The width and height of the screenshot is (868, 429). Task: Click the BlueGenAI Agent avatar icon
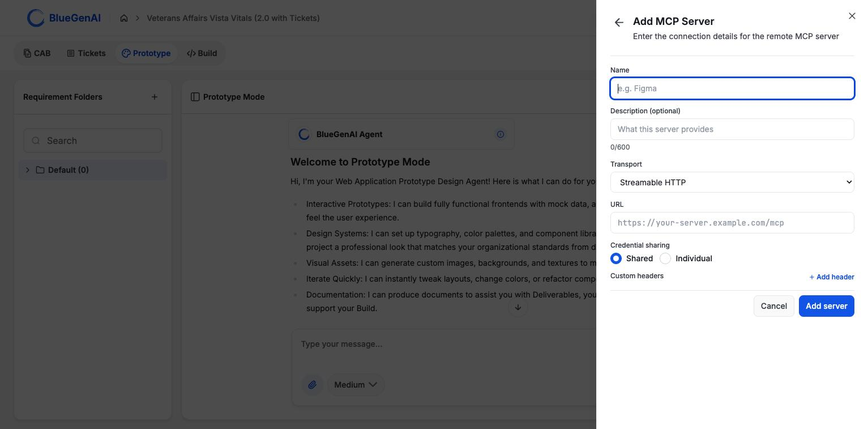(x=304, y=134)
